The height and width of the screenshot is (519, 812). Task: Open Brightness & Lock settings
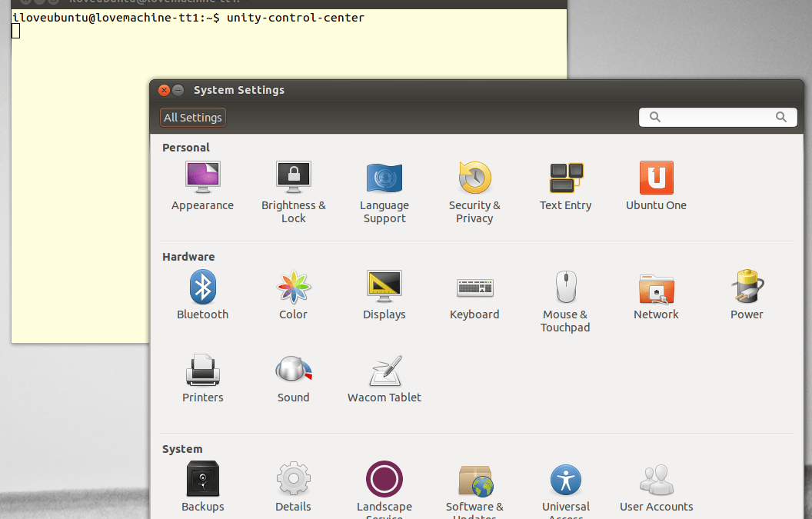coord(293,191)
